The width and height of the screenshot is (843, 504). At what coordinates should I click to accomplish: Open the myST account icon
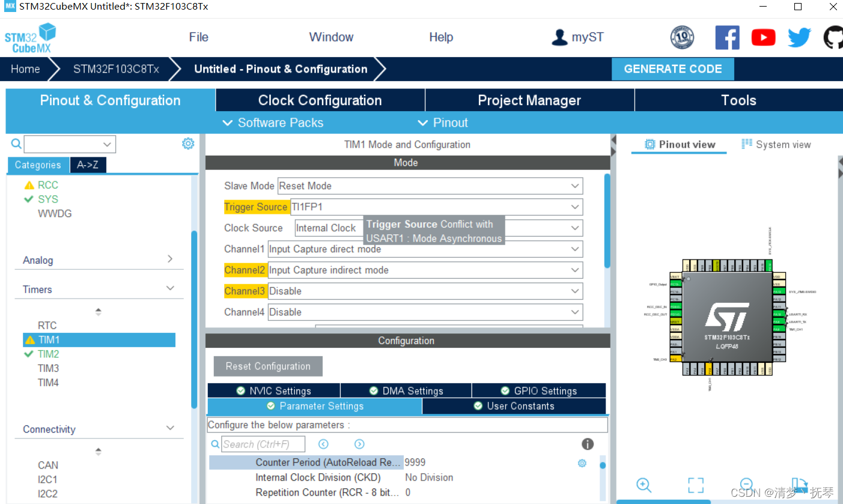pos(559,38)
